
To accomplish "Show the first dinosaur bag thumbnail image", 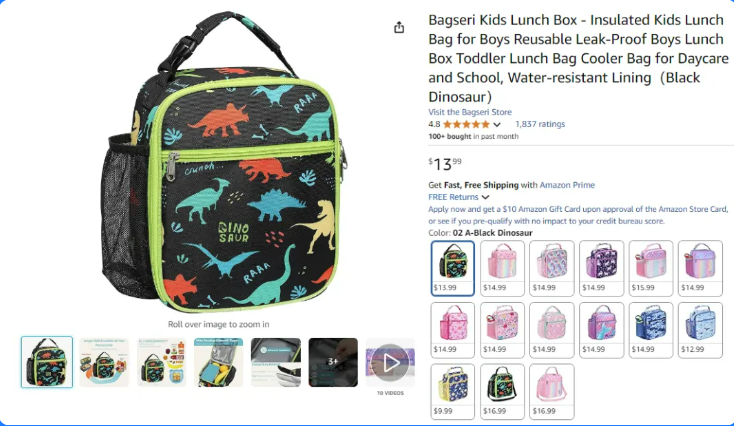I will 47,362.
